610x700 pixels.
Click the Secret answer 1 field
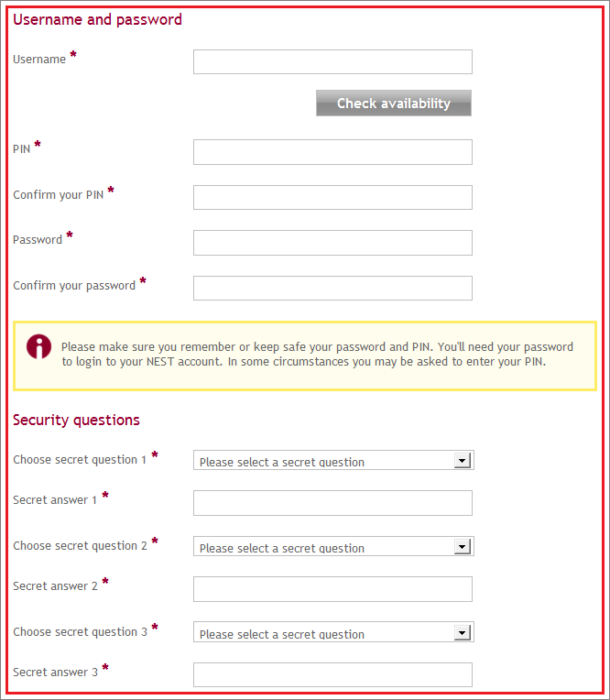[x=332, y=503]
